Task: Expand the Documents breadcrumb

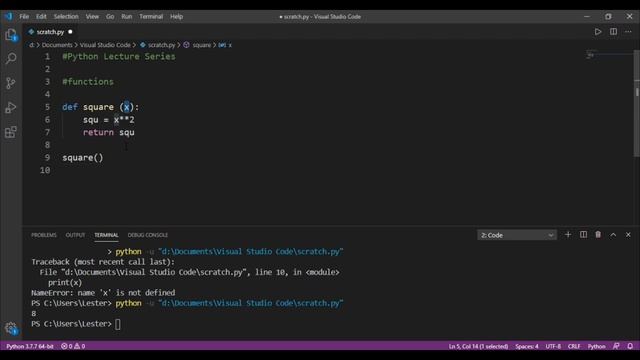Action: pyautogui.click(x=57, y=45)
